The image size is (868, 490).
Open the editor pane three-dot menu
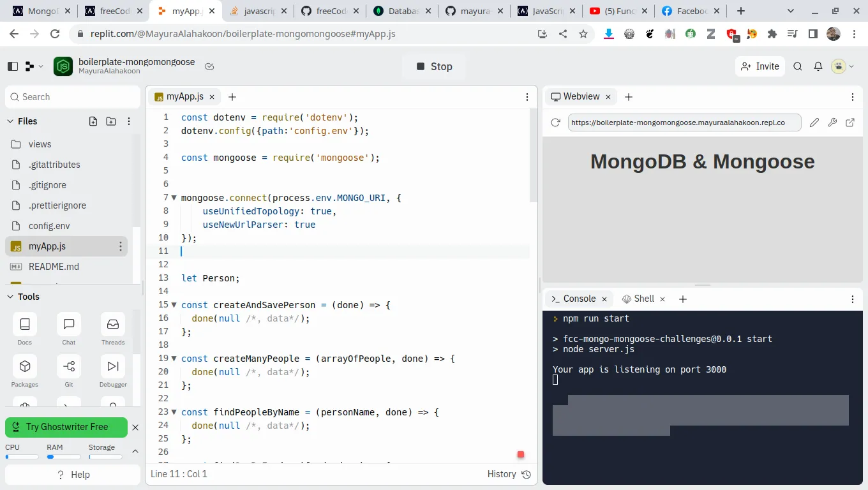point(527,97)
